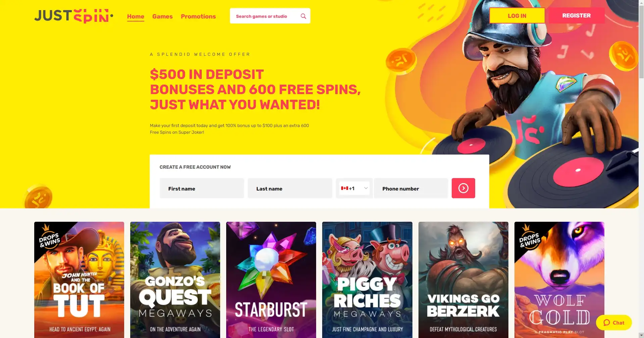This screenshot has height=338, width=644.
Task: Click the JustSpin logo
Action: tap(74, 16)
